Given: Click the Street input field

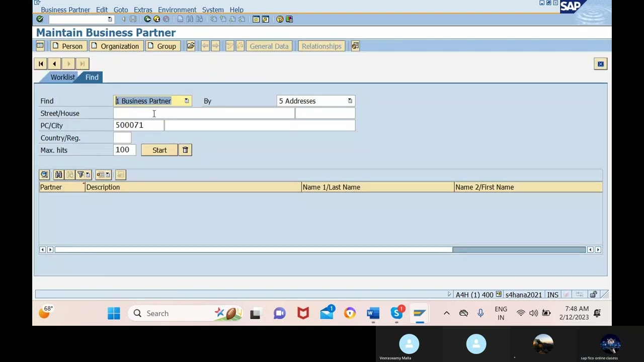Looking at the screenshot, I should [x=204, y=113].
